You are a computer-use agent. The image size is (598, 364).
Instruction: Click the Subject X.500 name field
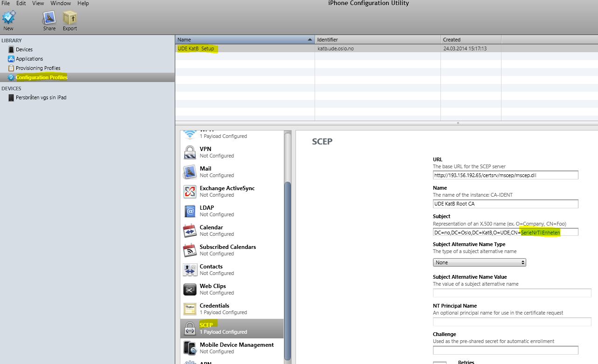[505, 232]
